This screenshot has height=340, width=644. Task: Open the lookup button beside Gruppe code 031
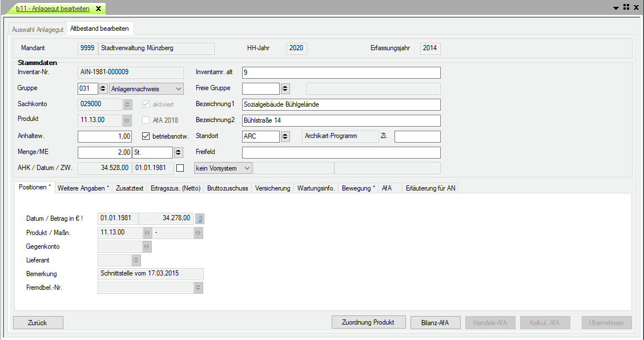point(103,88)
